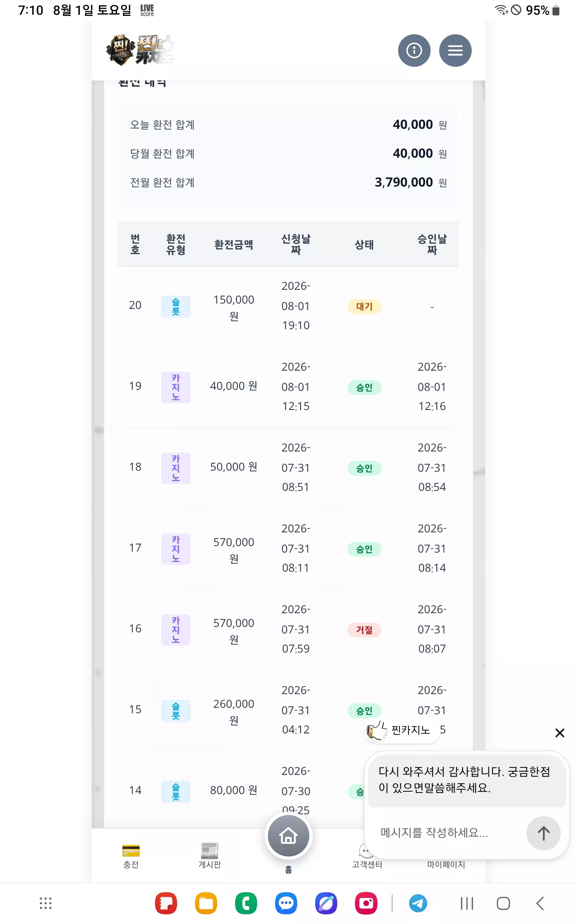Open the app drawer grid icon
The width and height of the screenshot is (577, 924).
pyautogui.click(x=46, y=903)
